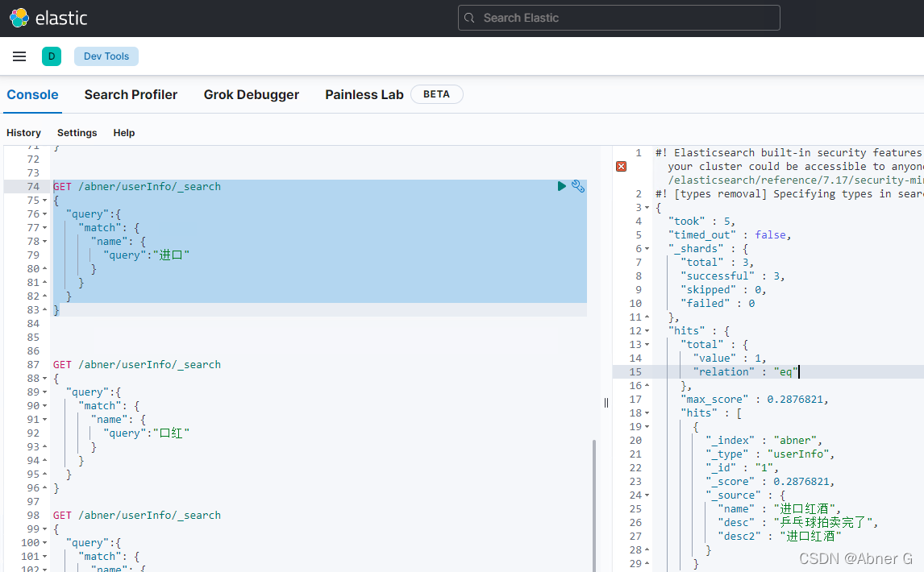Collapse fold arrow at editor line 89
924x572 pixels.
[45, 392]
